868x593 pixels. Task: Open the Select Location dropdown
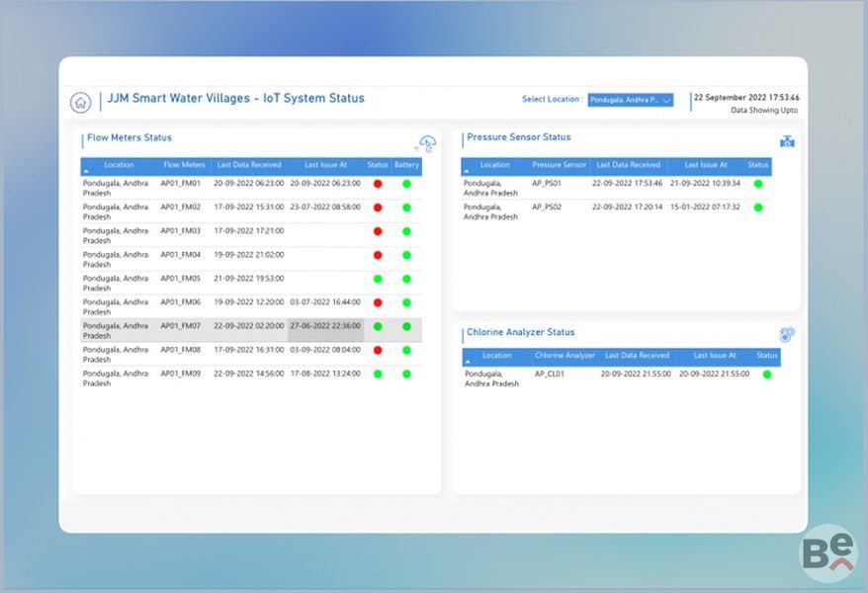pyautogui.click(x=630, y=100)
